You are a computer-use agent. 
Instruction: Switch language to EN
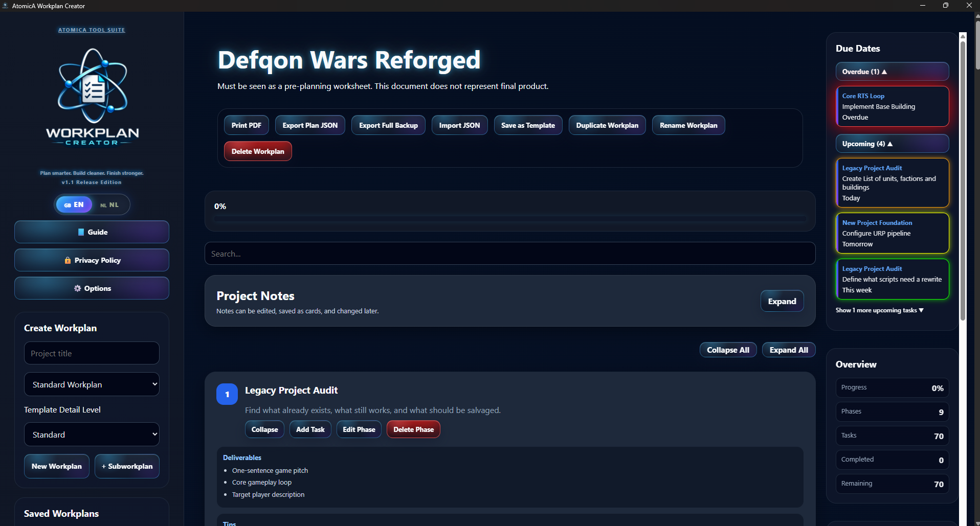pos(74,204)
